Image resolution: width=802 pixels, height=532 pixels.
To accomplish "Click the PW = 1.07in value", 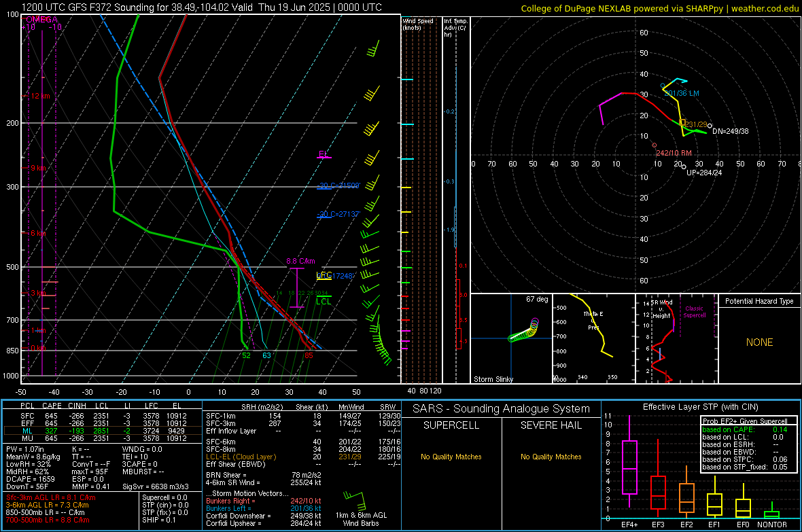I will coord(24,449).
